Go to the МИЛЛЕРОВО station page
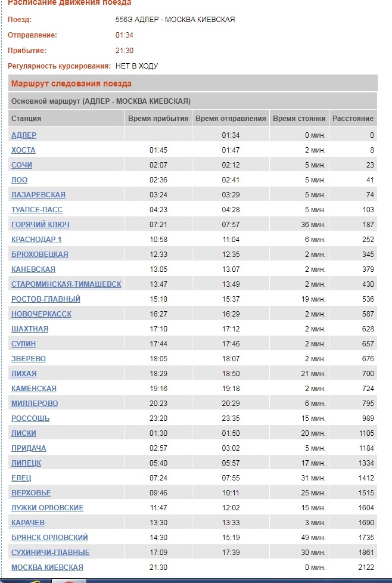 pos(35,404)
